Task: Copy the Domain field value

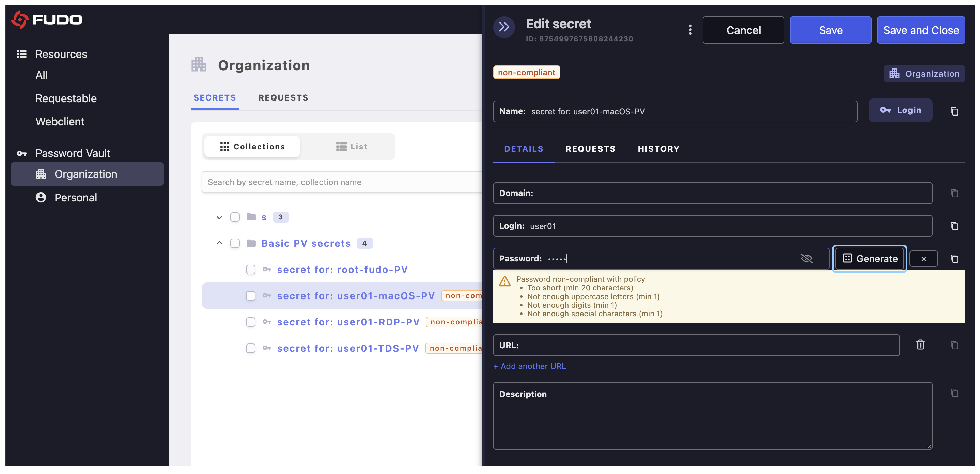Action: tap(954, 193)
